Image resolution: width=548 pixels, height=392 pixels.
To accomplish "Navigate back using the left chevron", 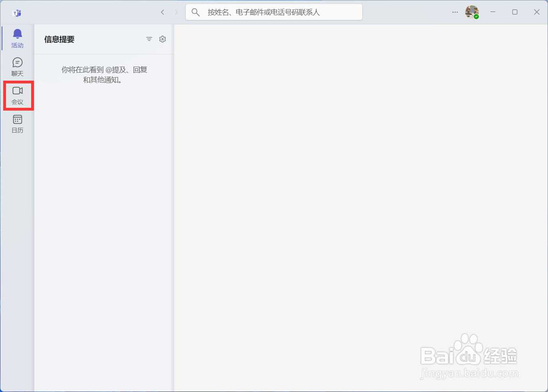I will tap(162, 12).
